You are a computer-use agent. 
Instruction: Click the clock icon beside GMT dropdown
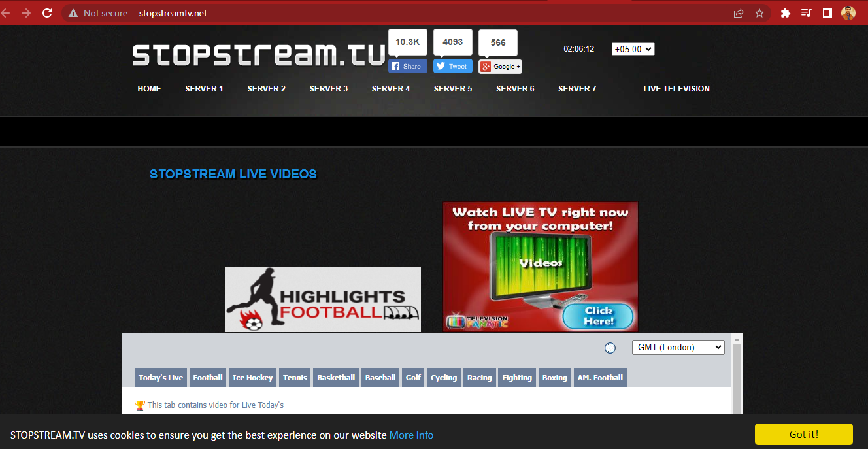point(610,348)
